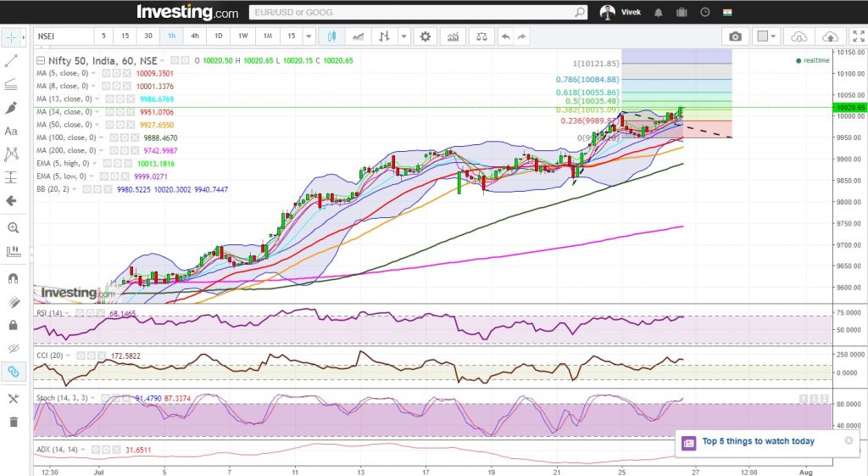Switch to candlestick chart style
The width and height of the screenshot is (868, 476).
tap(331, 36)
